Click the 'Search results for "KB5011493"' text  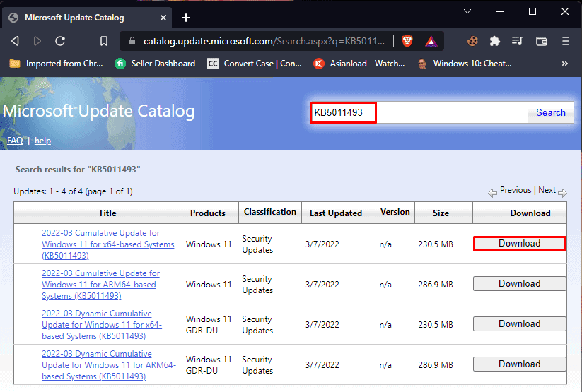(x=78, y=170)
